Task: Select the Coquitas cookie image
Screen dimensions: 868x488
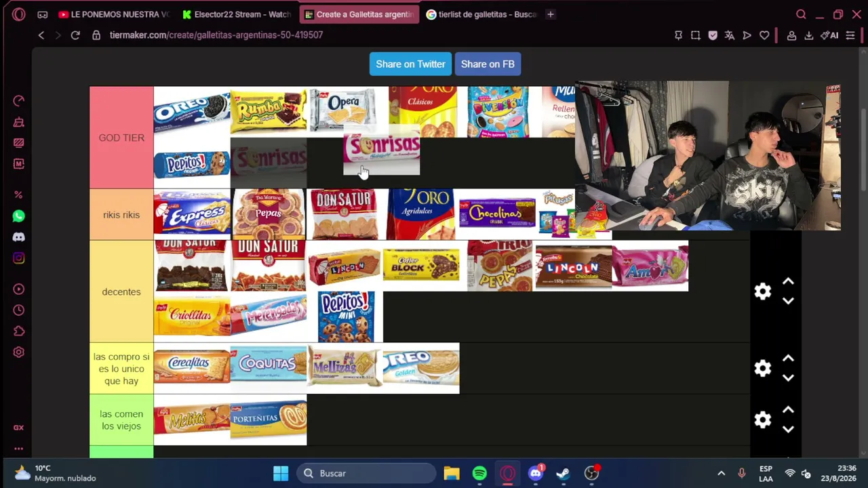Action: (269, 368)
